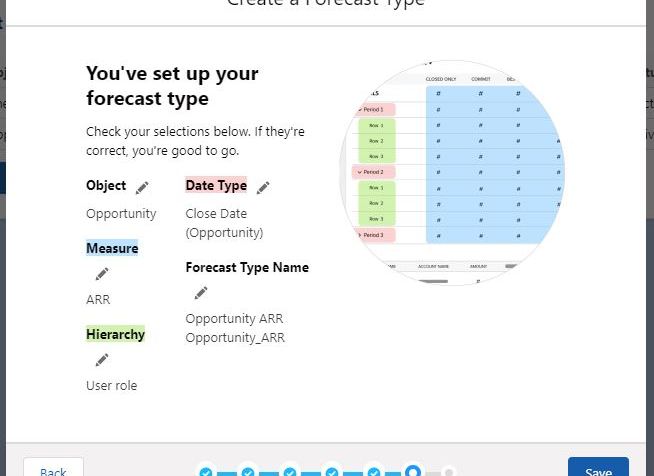Image resolution: width=654 pixels, height=476 pixels.
Task: Jump to the second completed progress step
Action: pyautogui.click(x=248, y=472)
